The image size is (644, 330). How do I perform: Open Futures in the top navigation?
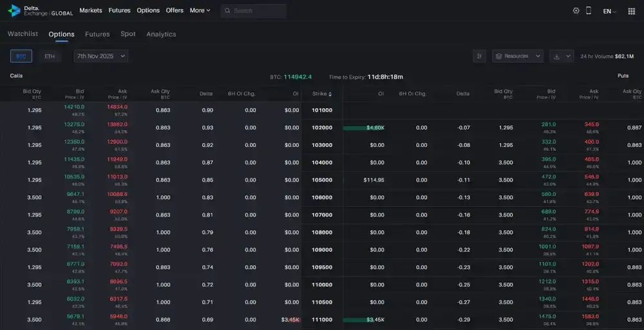(120, 10)
